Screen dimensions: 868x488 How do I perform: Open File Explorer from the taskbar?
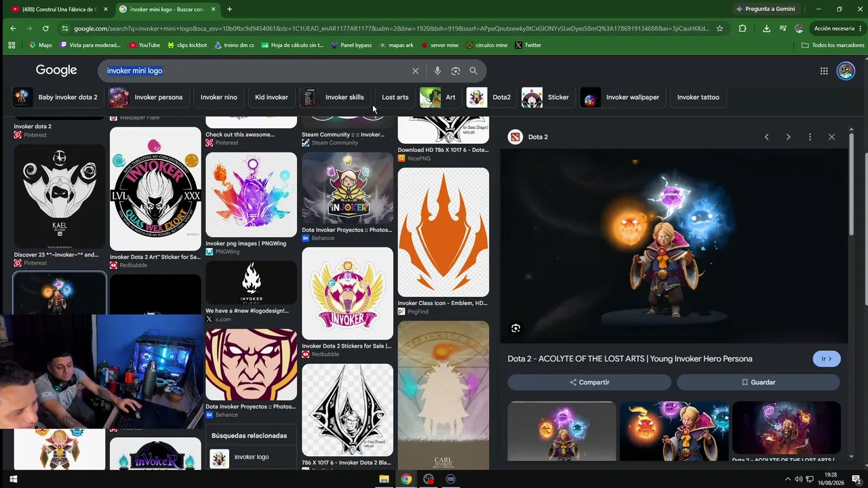pyautogui.click(x=384, y=479)
